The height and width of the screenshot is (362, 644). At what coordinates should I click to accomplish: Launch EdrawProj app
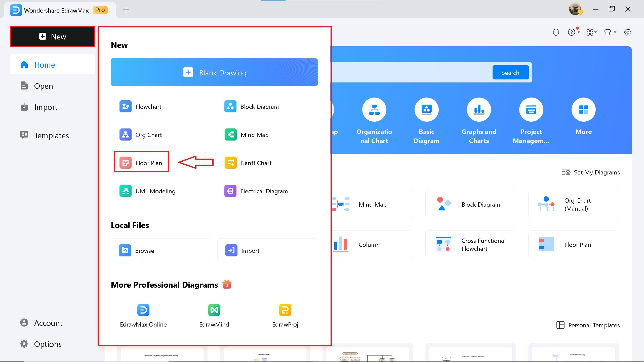(285, 316)
